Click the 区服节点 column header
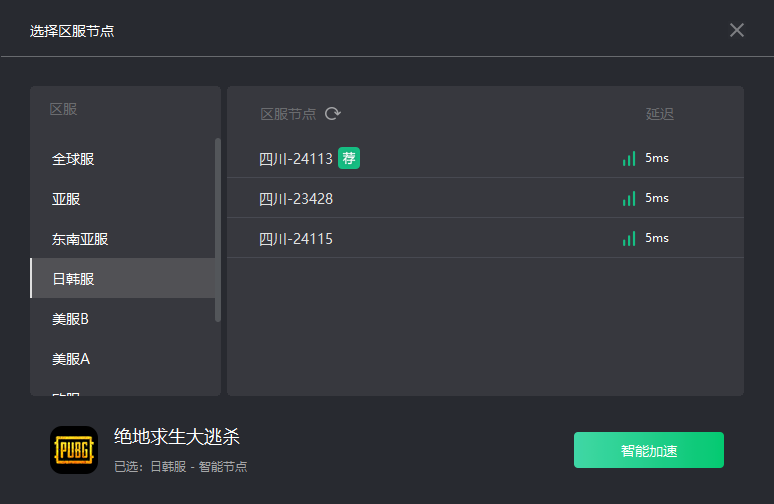The height and width of the screenshot is (504, 774). coord(288,114)
